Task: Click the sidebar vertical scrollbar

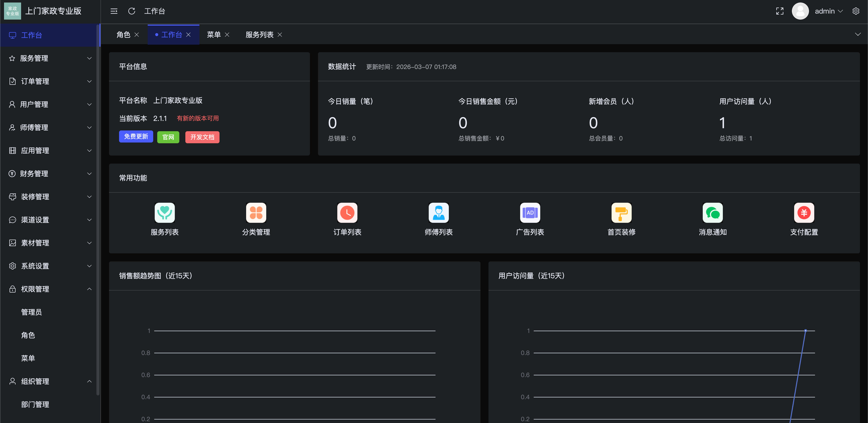Action: 98,210
